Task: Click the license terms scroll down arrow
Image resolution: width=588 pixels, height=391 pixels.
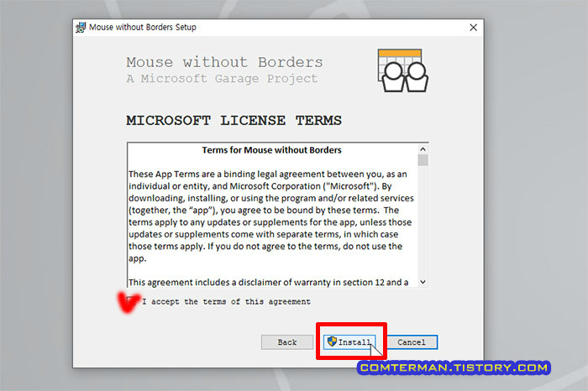Action: coord(423,282)
